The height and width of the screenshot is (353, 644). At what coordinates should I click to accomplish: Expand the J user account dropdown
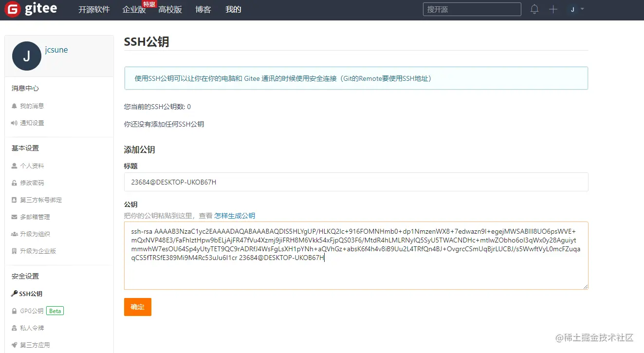(577, 9)
